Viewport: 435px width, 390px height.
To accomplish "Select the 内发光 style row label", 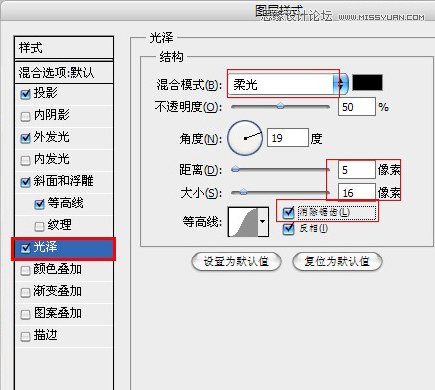I will (x=51, y=159).
